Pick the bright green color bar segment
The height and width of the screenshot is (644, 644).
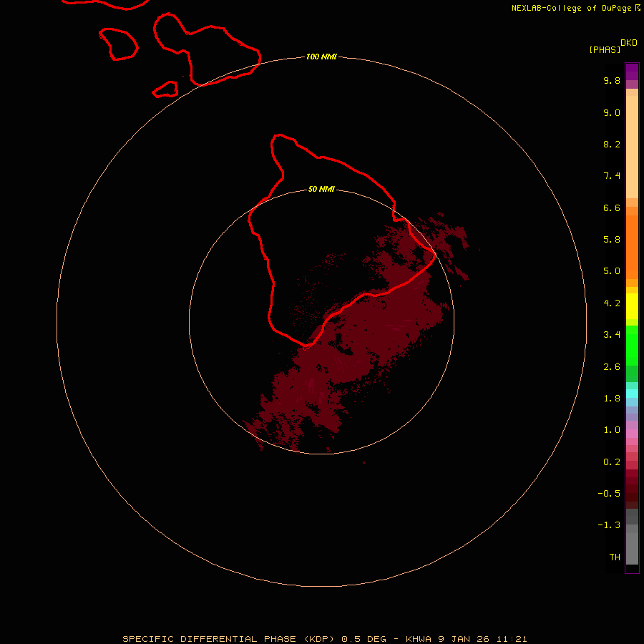coord(632,346)
